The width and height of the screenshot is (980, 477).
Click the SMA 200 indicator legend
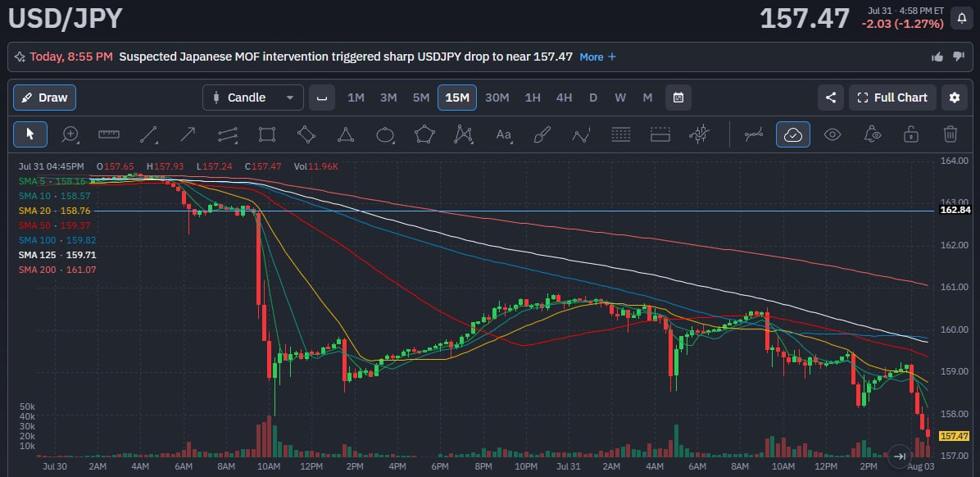coord(57,270)
